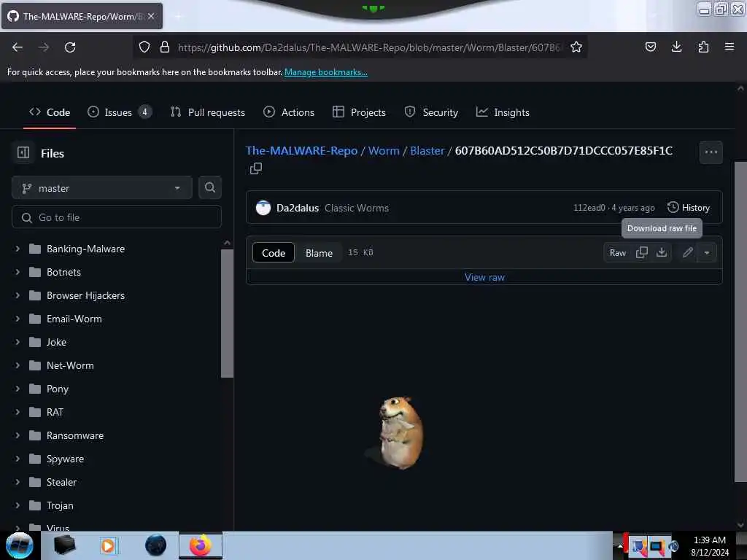Screen dimensions: 747x560
Task: Reload the current page
Action: (70, 47)
